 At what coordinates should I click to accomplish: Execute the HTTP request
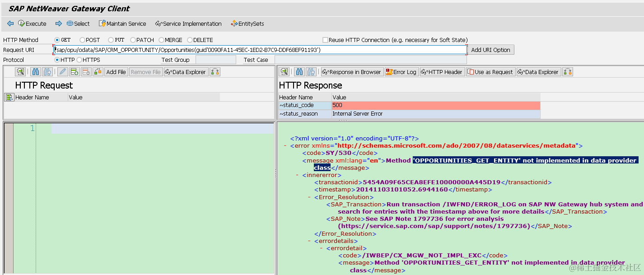pos(32,23)
